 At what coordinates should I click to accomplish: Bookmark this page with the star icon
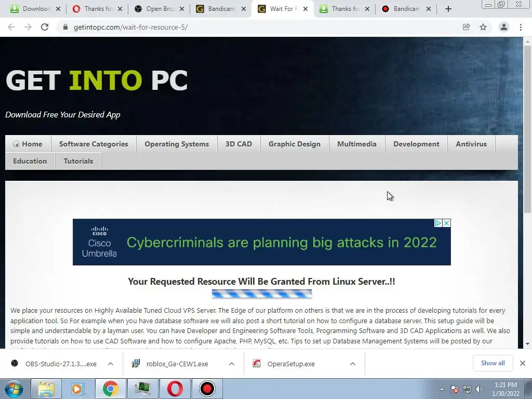[x=483, y=27]
